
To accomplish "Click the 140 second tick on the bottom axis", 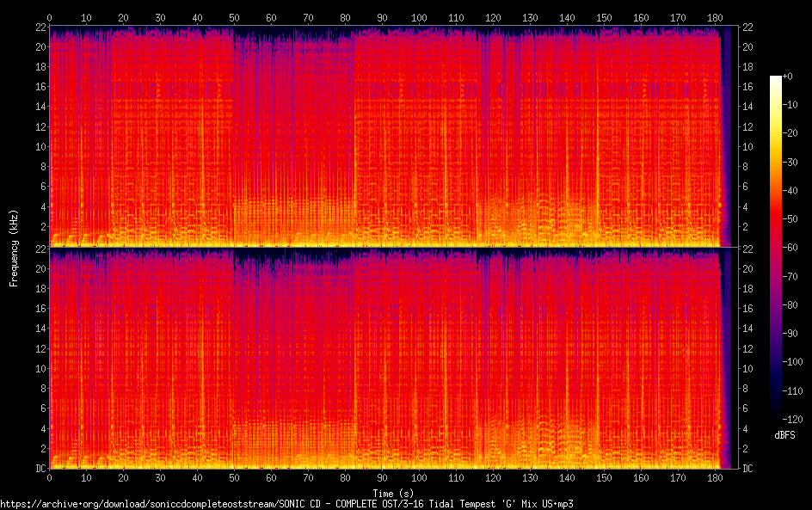I will [567, 478].
